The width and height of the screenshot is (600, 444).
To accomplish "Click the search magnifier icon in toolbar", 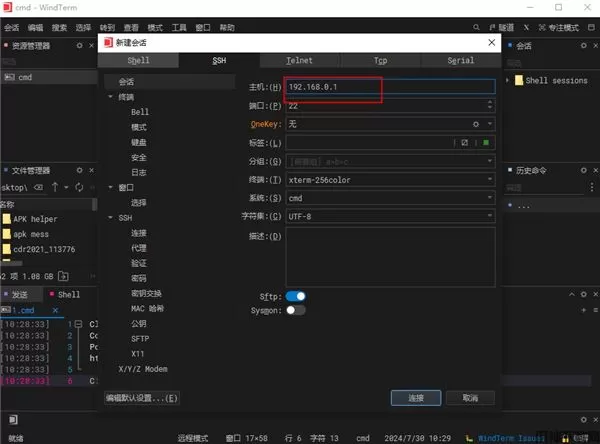I will coord(476,27).
